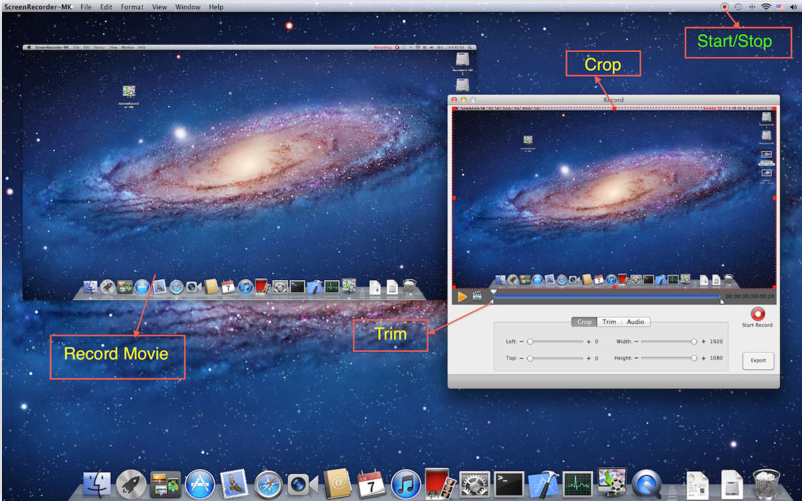Click the clapboard icon beside play button

477,296
